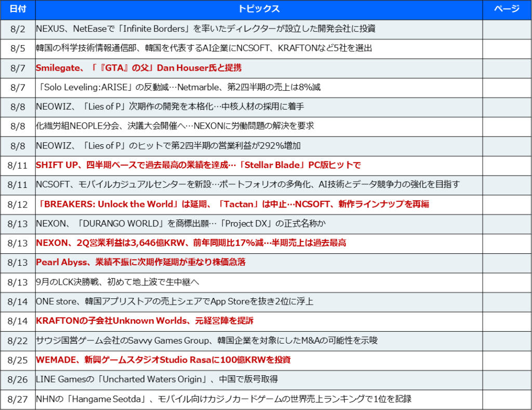Open the red Smilegate Dan Houser氏と提携 topic

click(139, 68)
